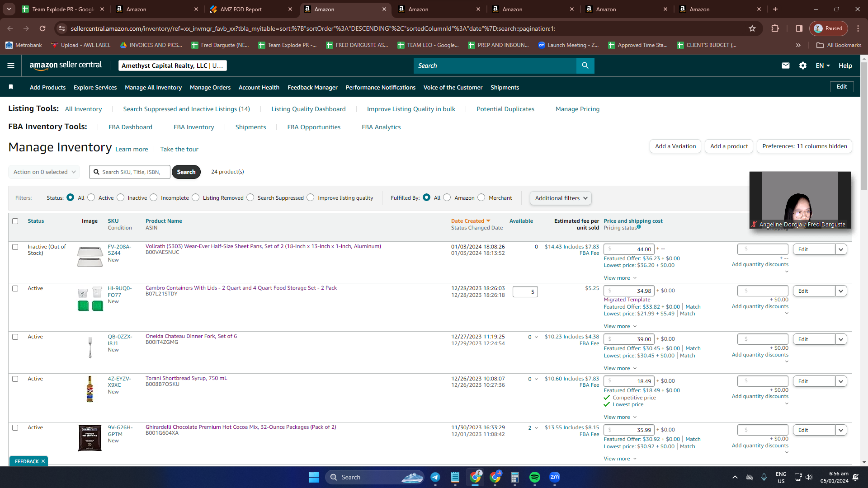Open Chrome three-dot menu

coord(858,28)
